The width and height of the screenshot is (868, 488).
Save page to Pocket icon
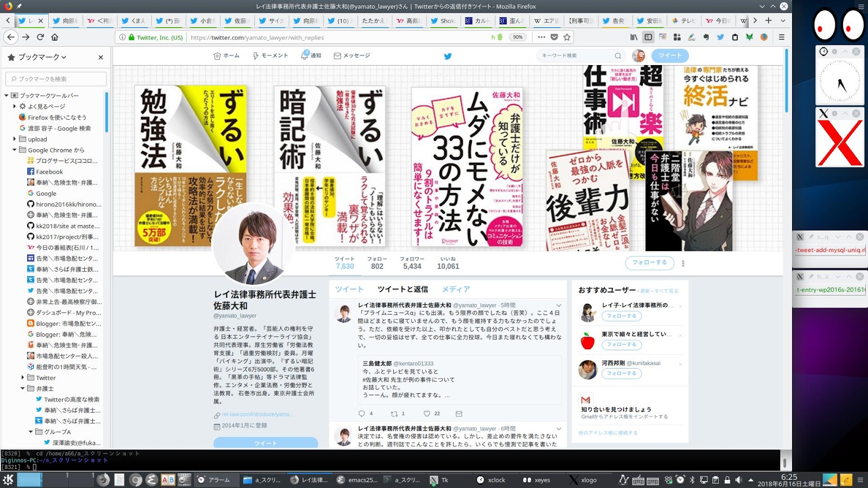click(554, 37)
